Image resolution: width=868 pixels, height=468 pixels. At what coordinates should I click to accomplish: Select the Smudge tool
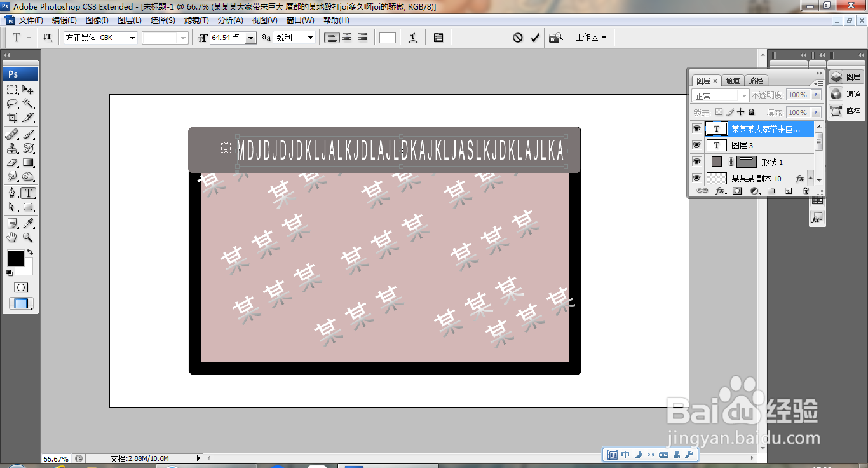pyautogui.click(x=12, y=177)
